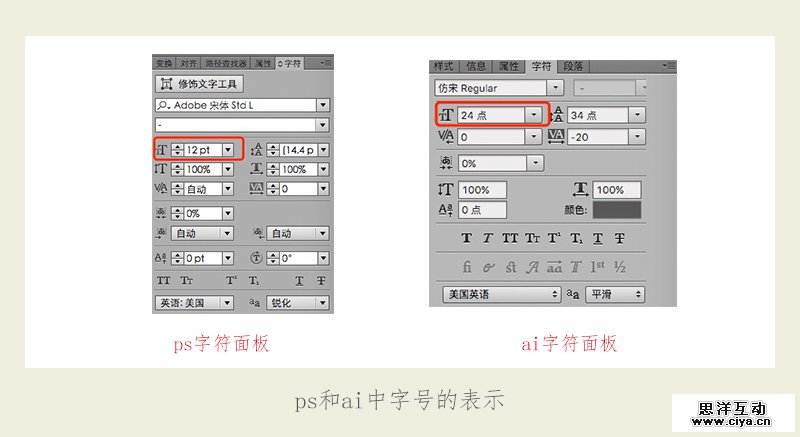
Task: Click the 0% tsume field in 仿宋 panel
Action: (492, 163)
